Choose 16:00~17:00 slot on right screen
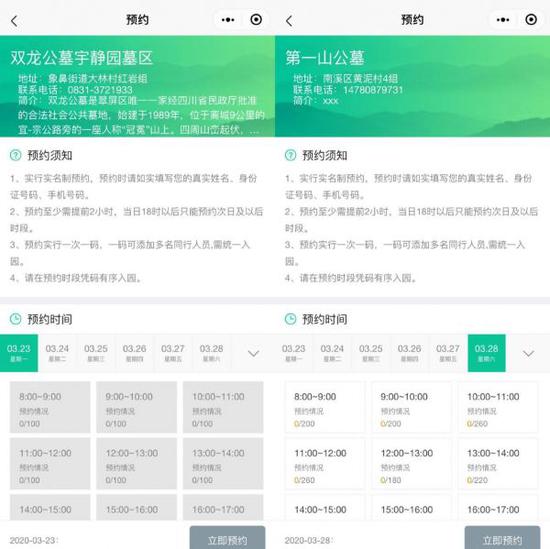550x549 pixels. point(498,508)
